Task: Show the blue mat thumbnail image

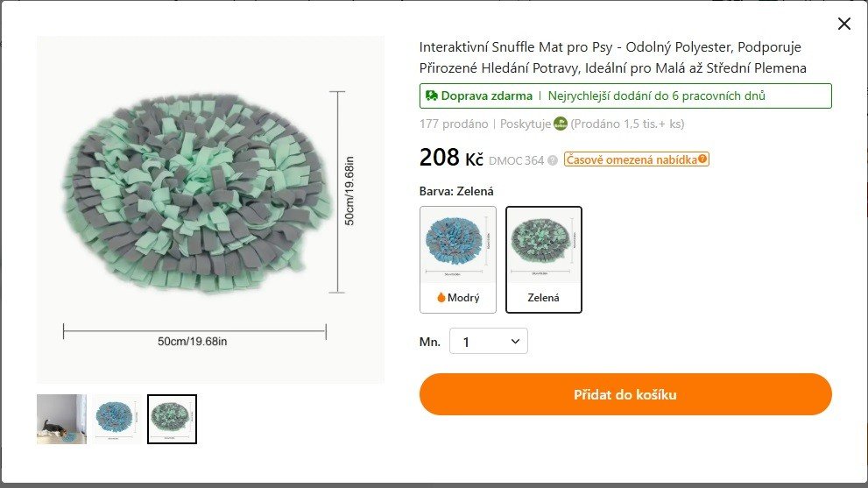Action: (116, 419)
